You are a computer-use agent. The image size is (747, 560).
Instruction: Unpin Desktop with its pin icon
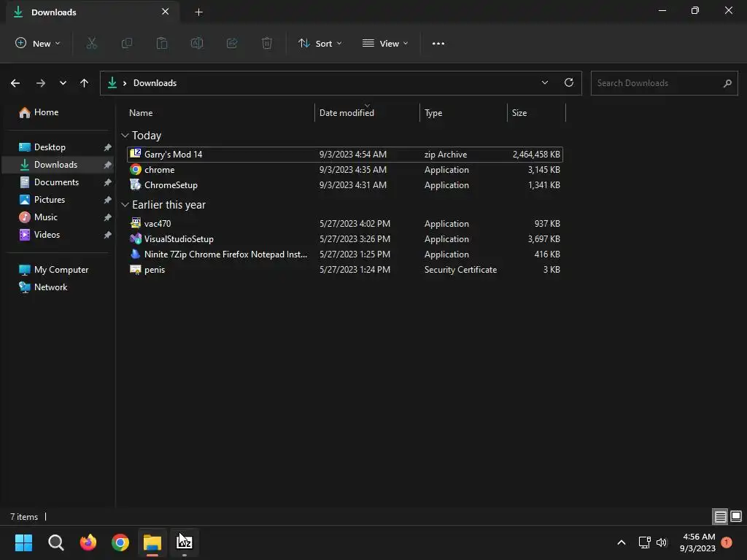click(x=108, y=147)
